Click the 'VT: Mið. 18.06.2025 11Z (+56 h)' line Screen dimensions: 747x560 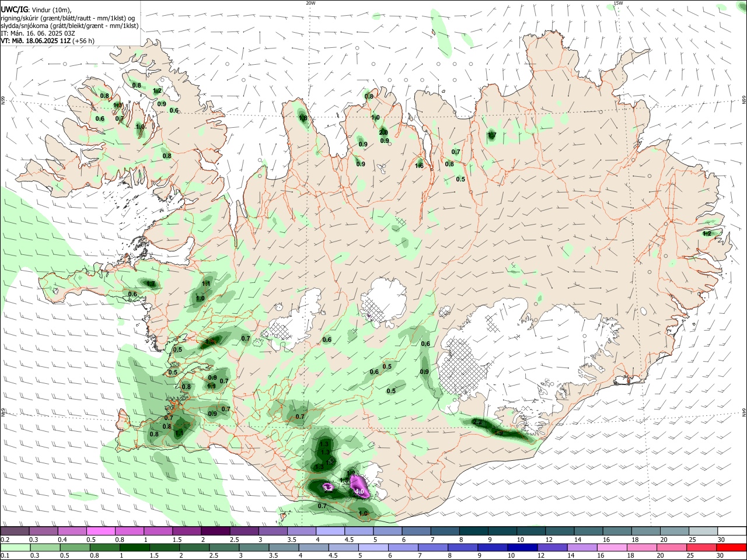coord(47,41)
